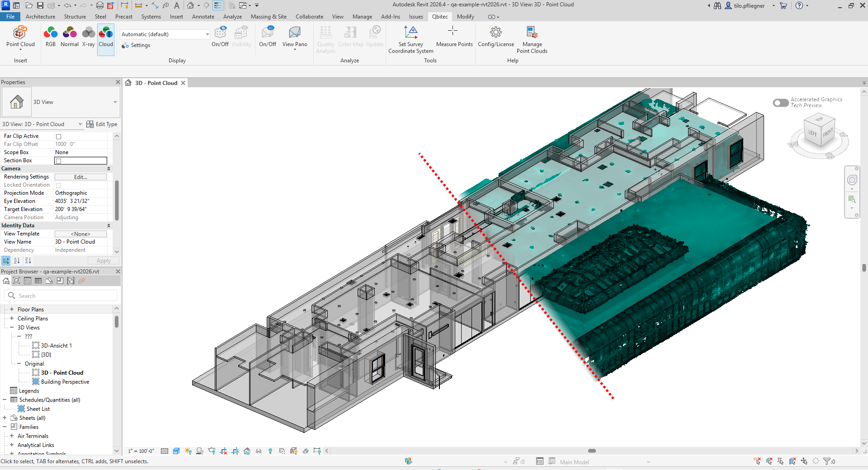
Task: Click the Apply button in Properties
Action: 104,261
